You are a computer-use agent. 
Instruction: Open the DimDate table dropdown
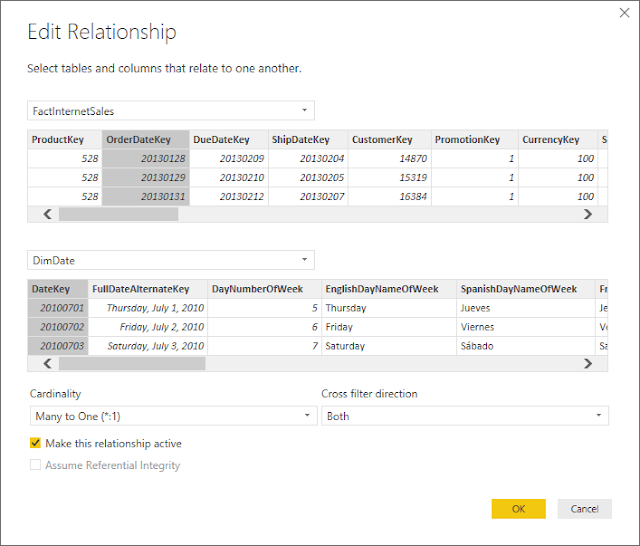click(x=171, y=260)
